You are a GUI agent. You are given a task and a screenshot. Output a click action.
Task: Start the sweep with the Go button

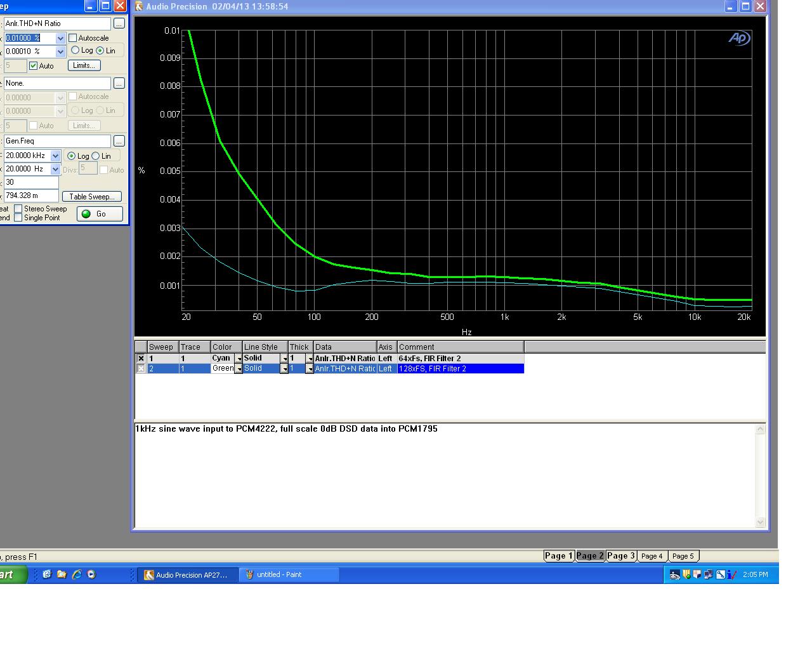[x=100, y=214]
